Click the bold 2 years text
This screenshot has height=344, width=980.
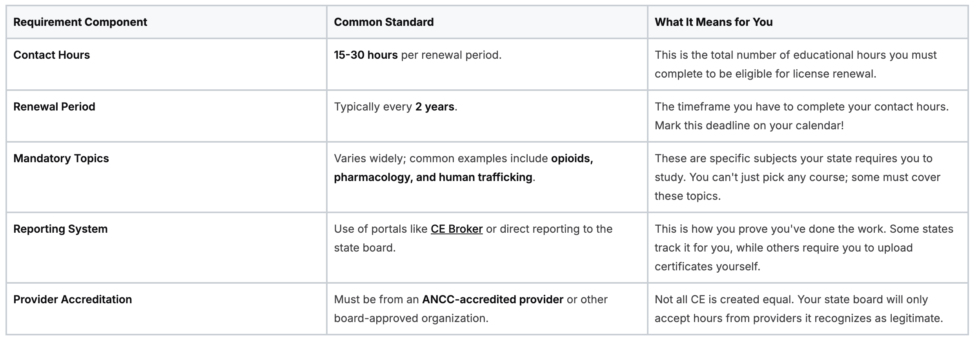(435, 107)
